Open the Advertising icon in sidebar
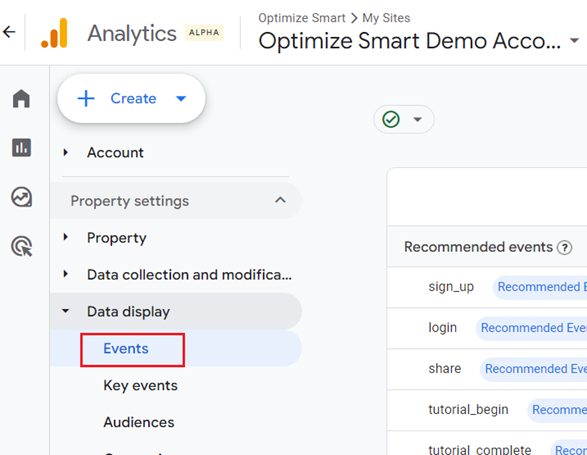Screen dimensions: 587x455 [22, 246]
